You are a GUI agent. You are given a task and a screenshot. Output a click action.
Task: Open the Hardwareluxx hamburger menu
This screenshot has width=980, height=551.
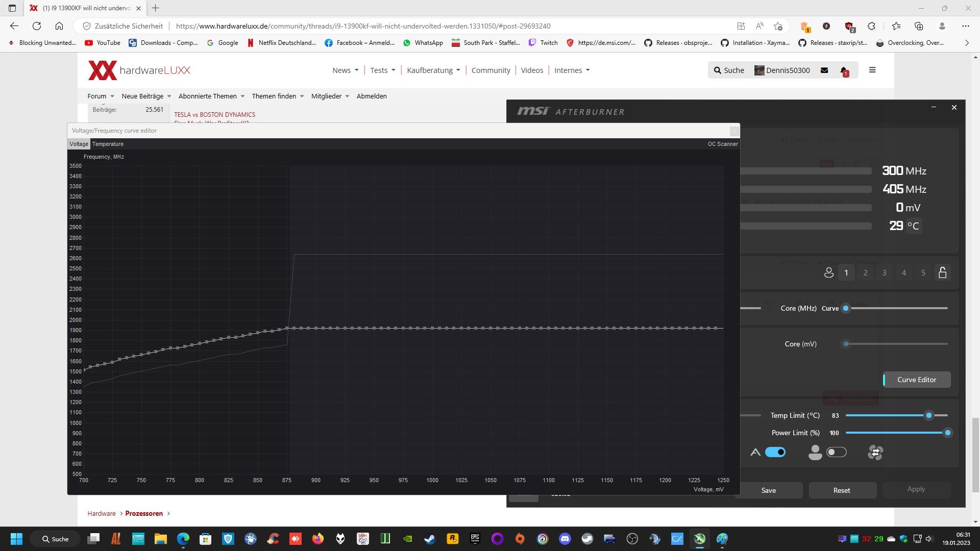(872, 70)
